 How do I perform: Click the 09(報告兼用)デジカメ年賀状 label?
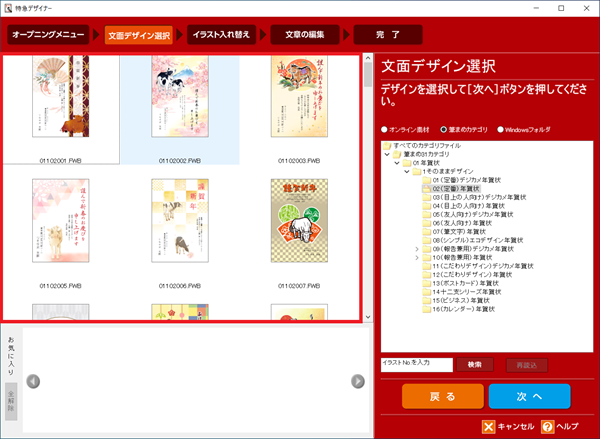click(473, 249)
